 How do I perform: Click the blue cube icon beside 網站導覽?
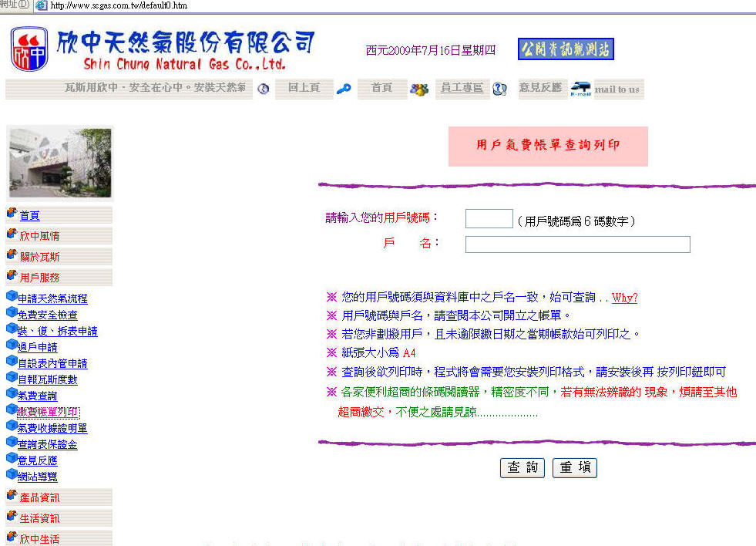11,475
